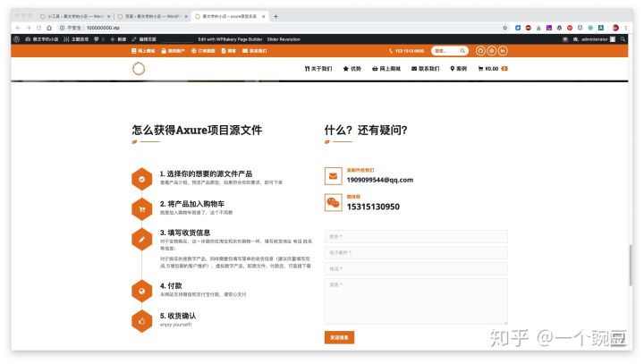644x364 pixels.
Task: Click step text 1. 选择你的想要的源文件产品
Action: pos(207,174)
